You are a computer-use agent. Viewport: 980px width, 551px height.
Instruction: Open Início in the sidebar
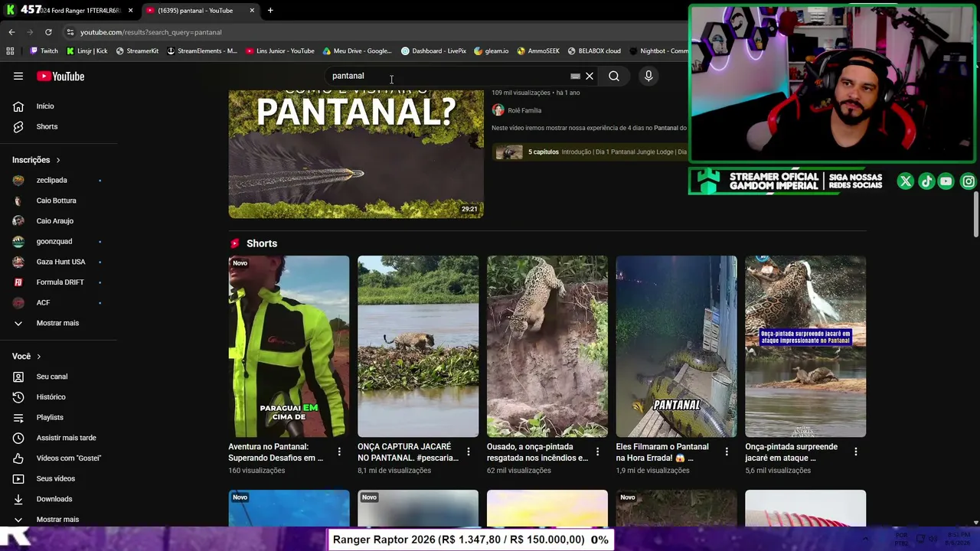(59, 106)
